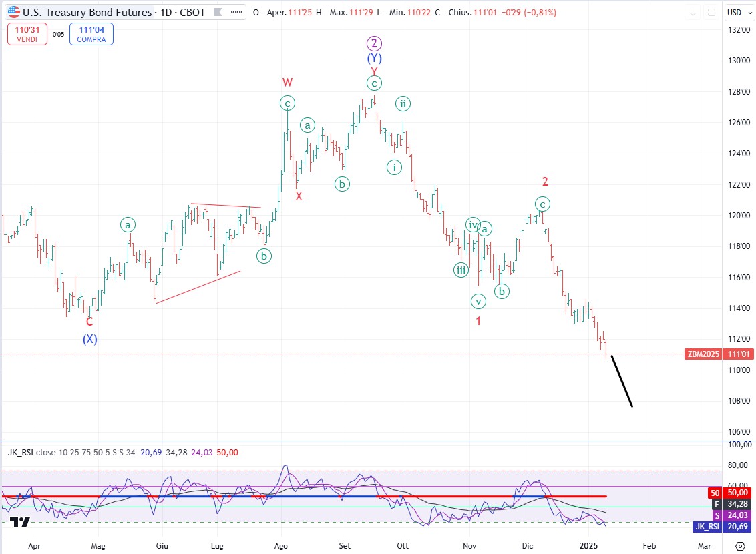The width and height of the screenshot is (756, 554).
Task: Click the faint square pane icon near USD
Action: 711,13
